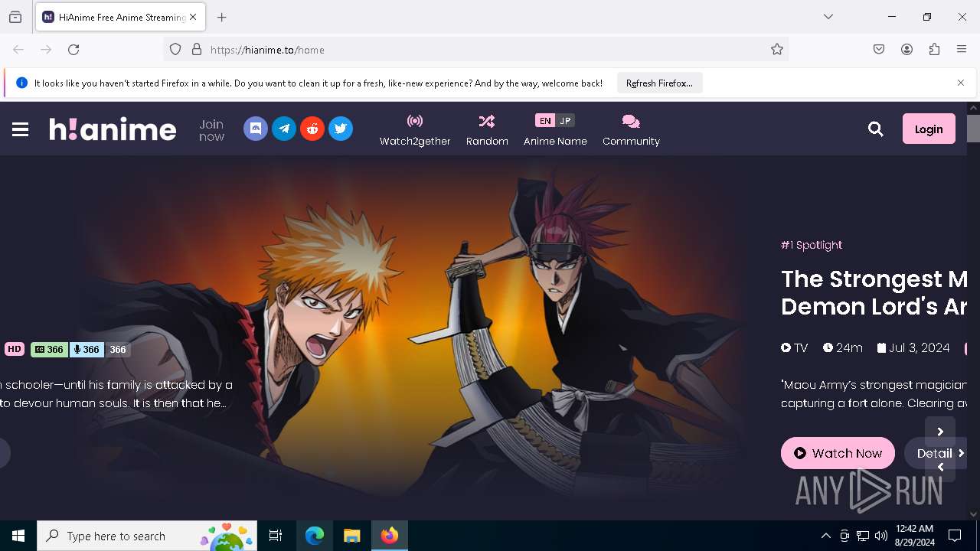Viewport: 980px width, 551px height.
Task: Open the Twitter profile icon
Action: pyautogui.click(x=341, y=129)
